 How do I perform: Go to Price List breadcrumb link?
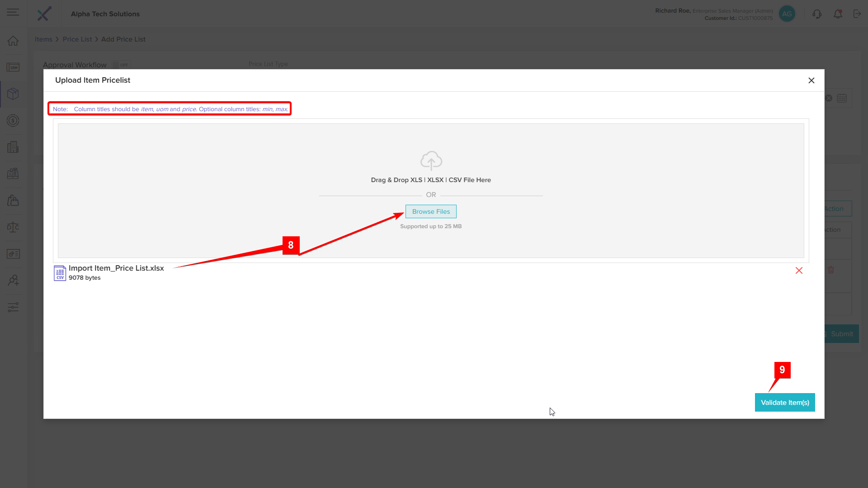coord(77,39)
